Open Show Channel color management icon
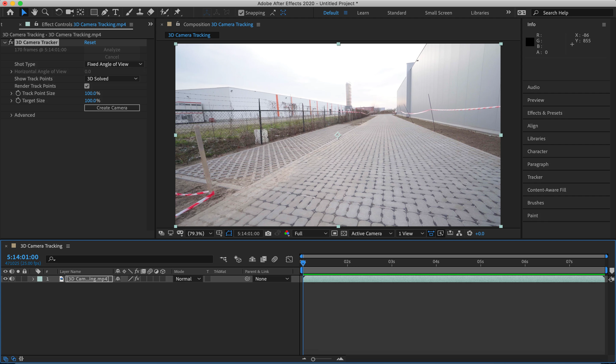Viewport: 616px width, 364px height. coord(287,233)
